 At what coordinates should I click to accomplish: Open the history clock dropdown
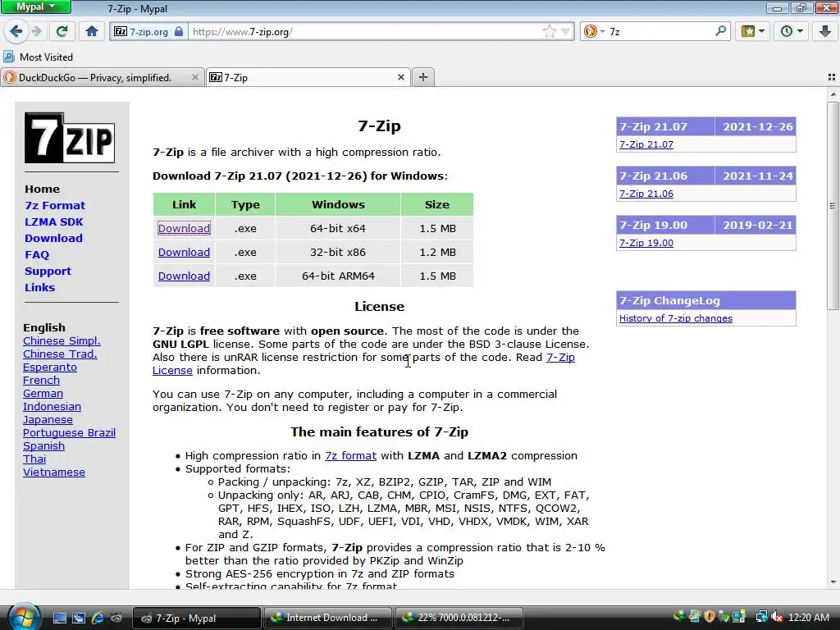click(792, 32)
